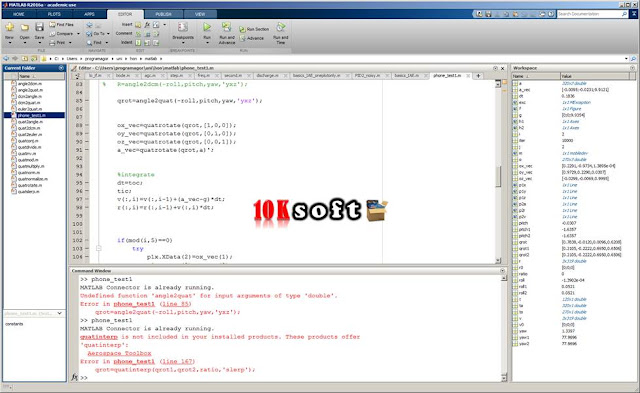Image resolution: width=640 pixels, height=393 pixels.
Task: Expand the Print dropdown arrow
Action: coord(70,42)
